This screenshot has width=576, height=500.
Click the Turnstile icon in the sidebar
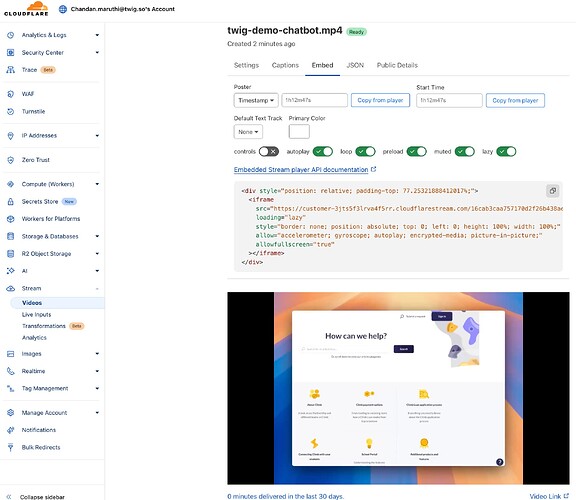click(11, 111)
